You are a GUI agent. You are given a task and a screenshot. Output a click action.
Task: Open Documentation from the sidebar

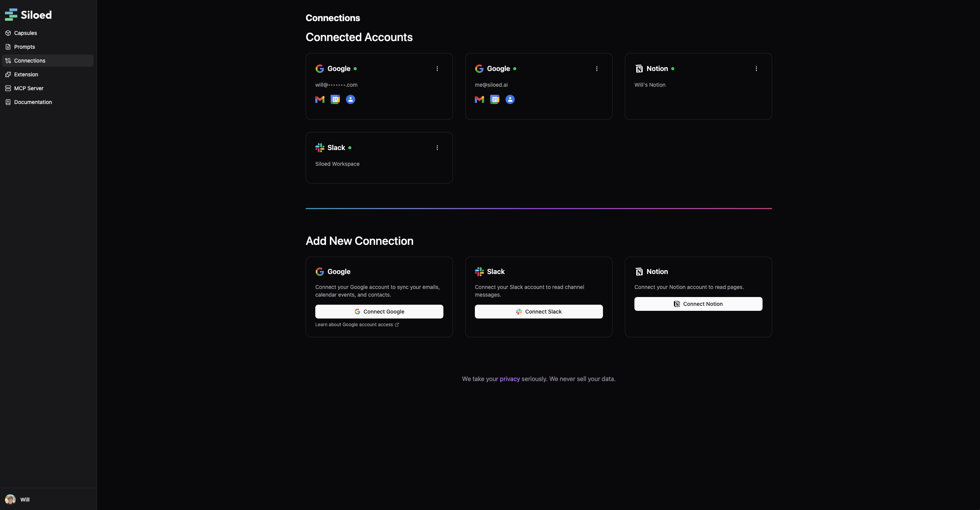33,102
